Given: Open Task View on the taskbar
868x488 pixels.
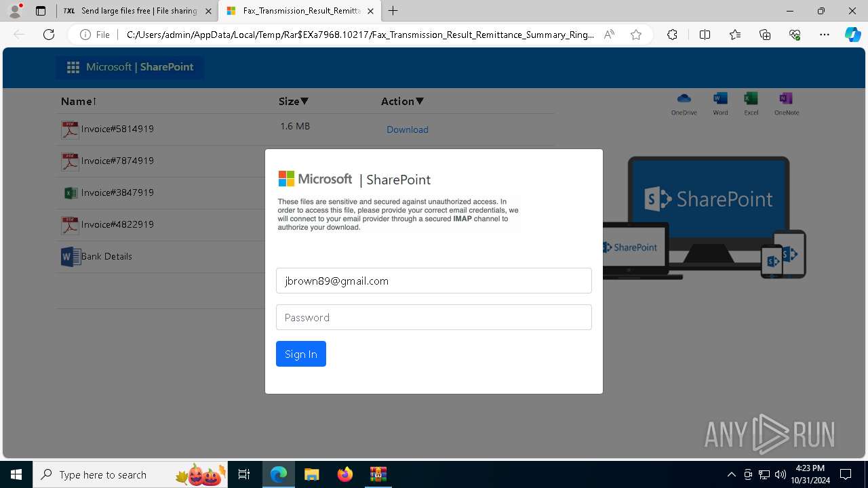Looking at the screenshot, I should point(245,474).
